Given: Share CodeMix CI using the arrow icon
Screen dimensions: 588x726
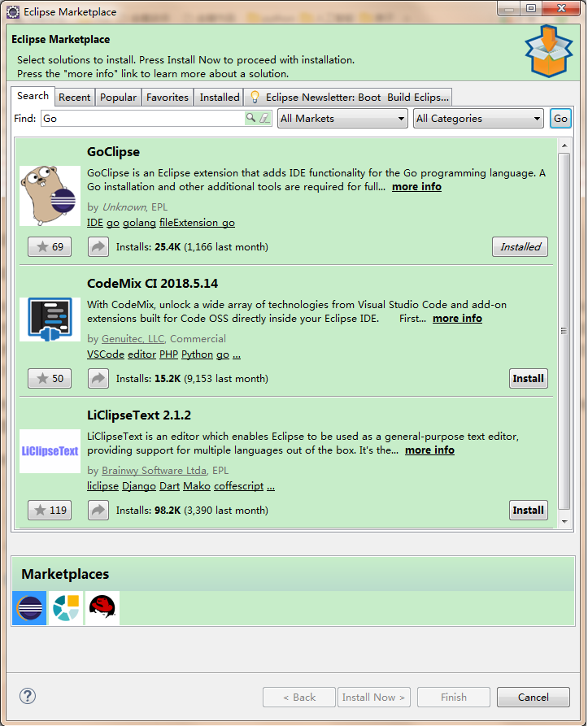Looking at the screenshot, I should coord(98,378).
